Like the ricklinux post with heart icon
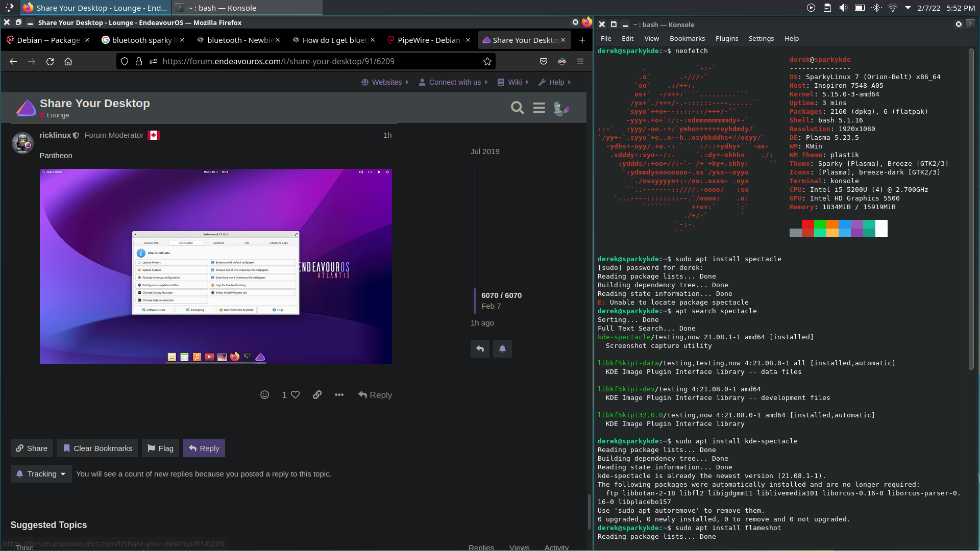The image size is (980, 551). pos(295,395)
